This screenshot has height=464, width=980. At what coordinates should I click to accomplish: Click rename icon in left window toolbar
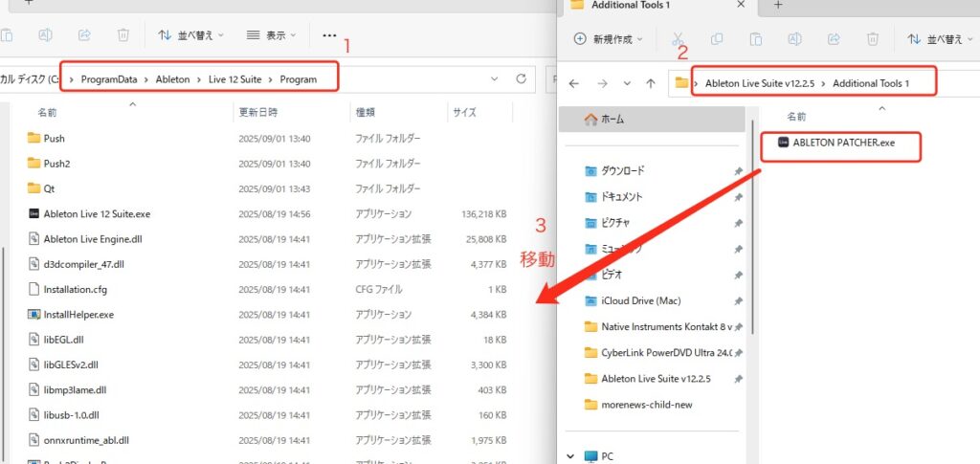click(46, 35)
